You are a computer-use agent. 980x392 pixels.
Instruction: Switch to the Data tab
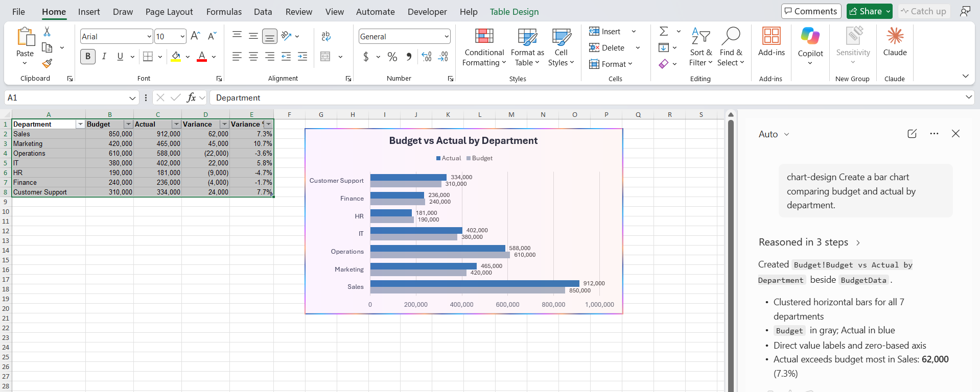pyautogui.click(x=263, y=11)
